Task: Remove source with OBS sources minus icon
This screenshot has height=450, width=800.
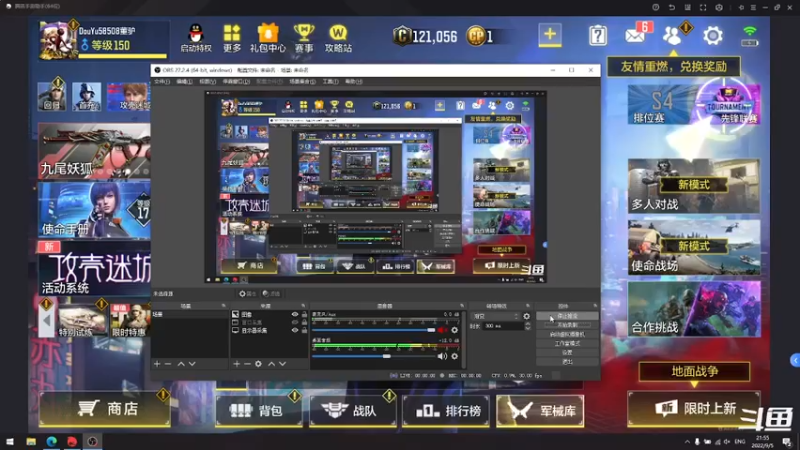Action: [x=247, y=364]
